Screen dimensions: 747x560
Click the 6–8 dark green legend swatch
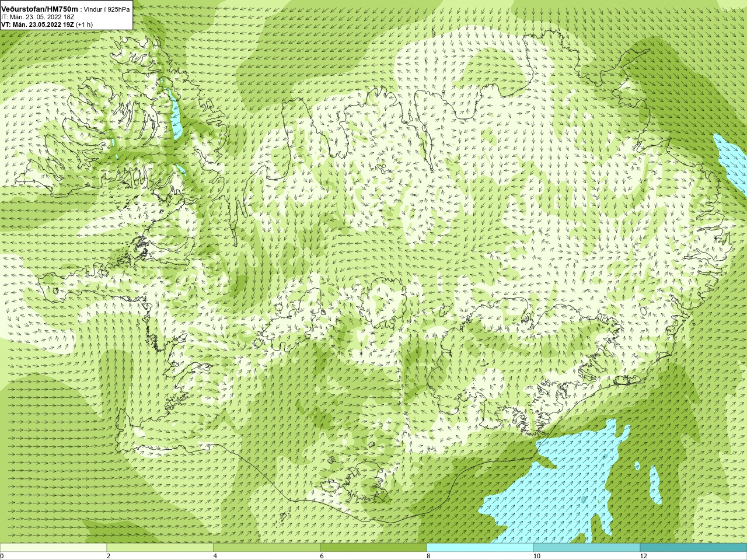pos(373,548)
